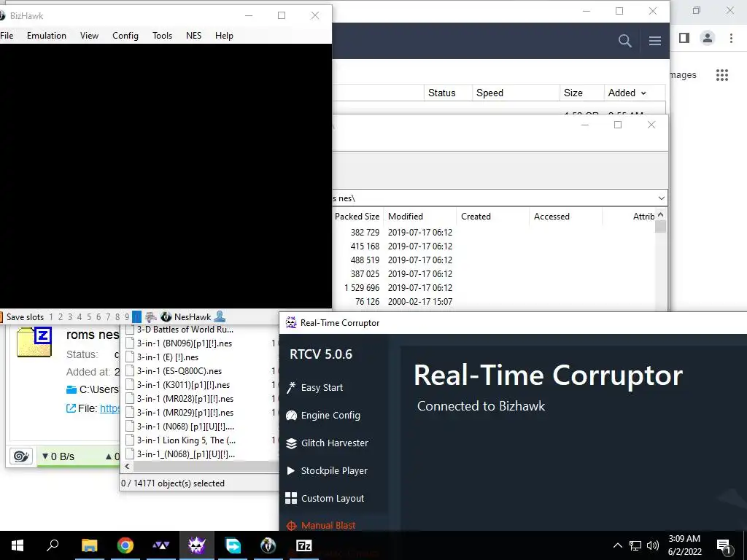747x560 pixels.
Task: Click the Real-Time Corruptor title bar icon
Action: [290, 322]
